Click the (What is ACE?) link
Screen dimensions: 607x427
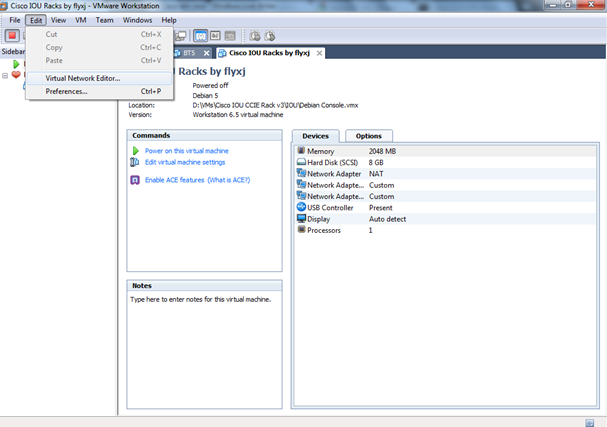click(x=229, y=180)
